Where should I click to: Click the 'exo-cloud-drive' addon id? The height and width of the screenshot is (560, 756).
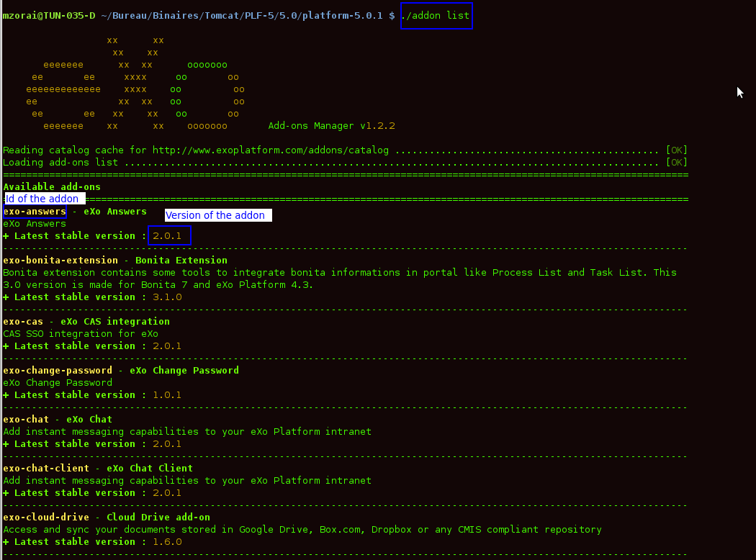point(46,517)
